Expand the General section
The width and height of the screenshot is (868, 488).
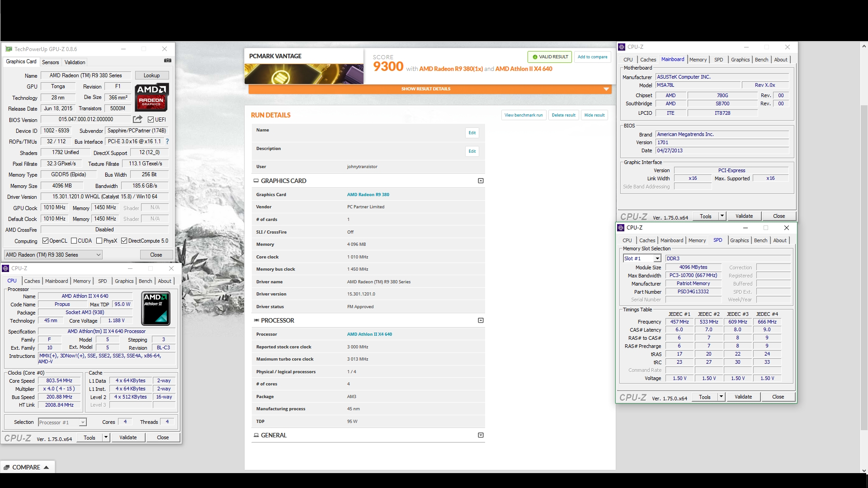click(x=481, y=435)
